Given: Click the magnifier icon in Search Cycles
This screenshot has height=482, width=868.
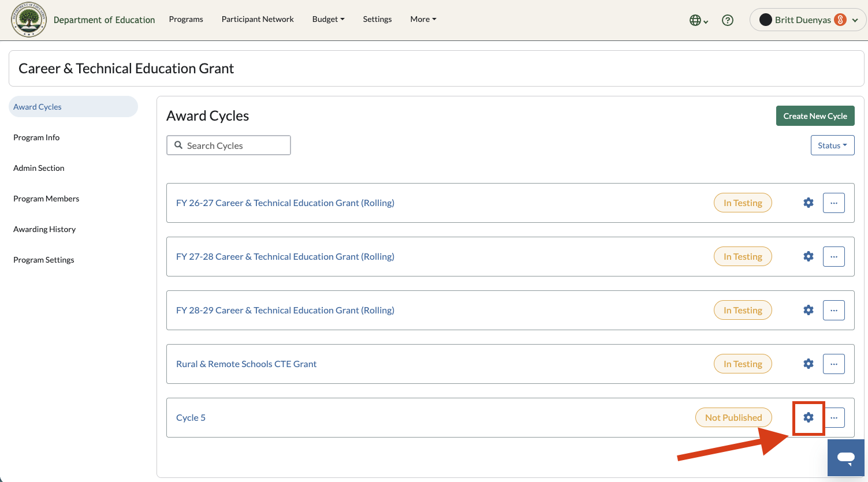Looking at the screenshot, I should 178,145.
